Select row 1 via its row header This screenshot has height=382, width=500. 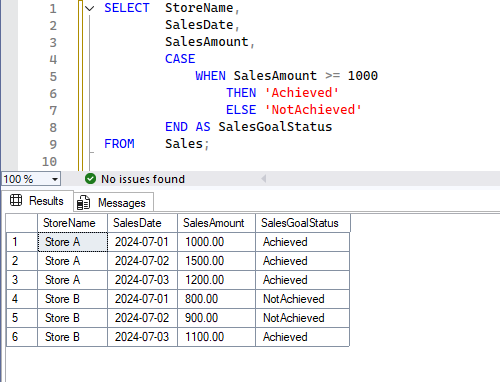pyautogui.click(x=22, y=242)
